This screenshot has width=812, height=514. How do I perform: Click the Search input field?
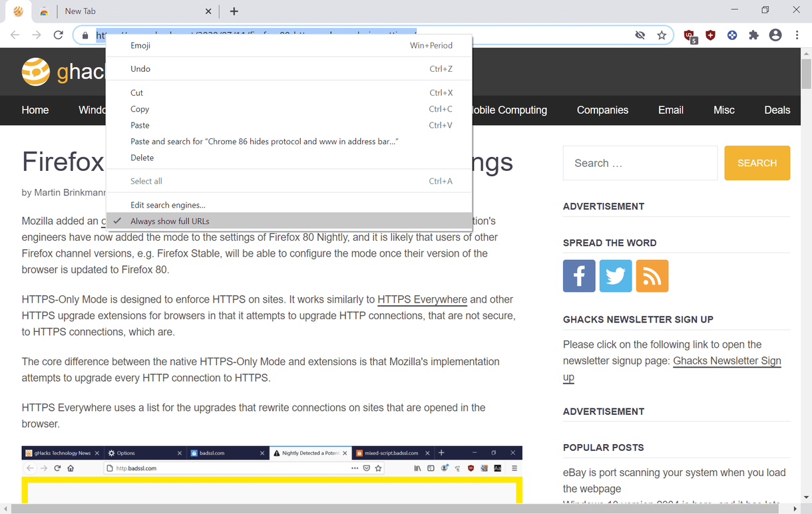640,163
